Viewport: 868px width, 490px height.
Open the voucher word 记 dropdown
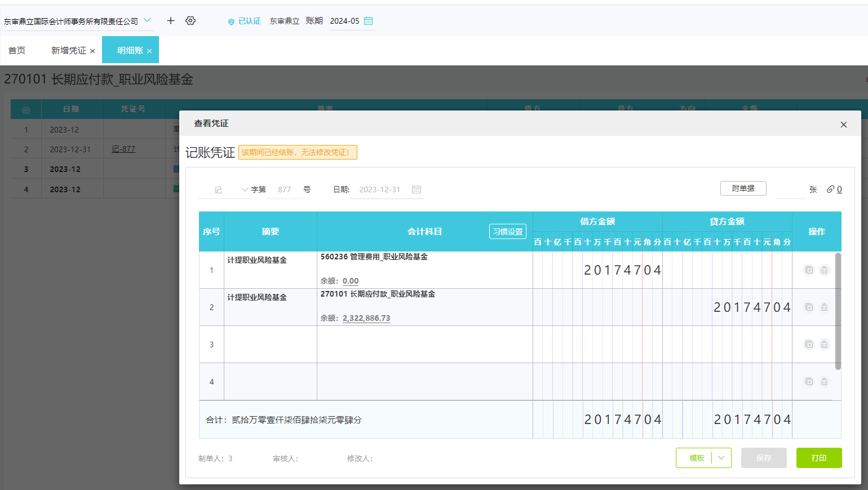[x=244, y=189]
